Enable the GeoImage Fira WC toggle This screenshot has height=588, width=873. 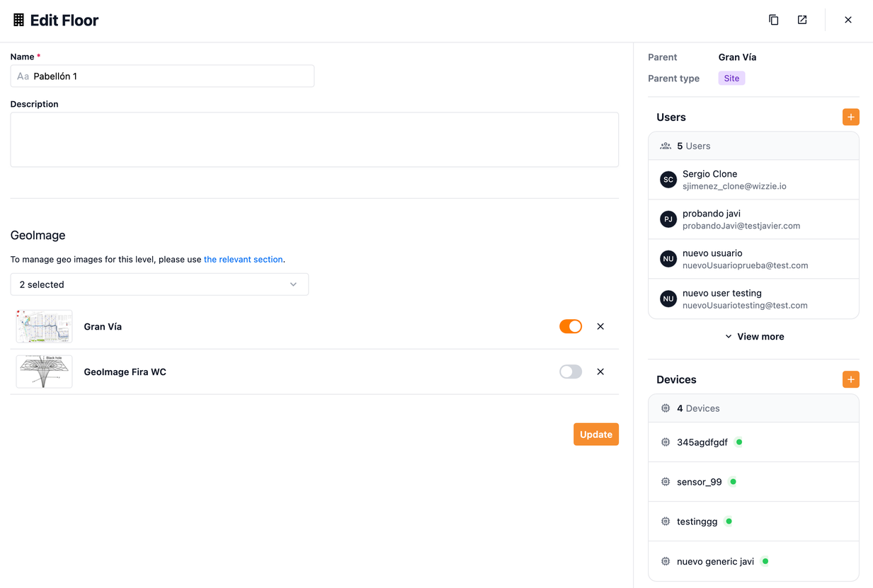(x=571, y=371)
